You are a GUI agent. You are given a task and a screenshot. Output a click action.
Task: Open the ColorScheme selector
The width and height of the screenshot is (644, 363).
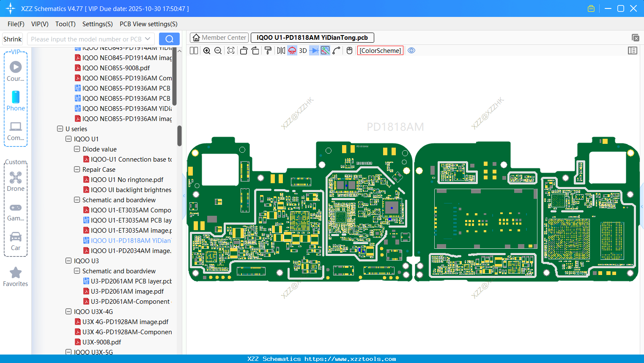coord(380,51)
